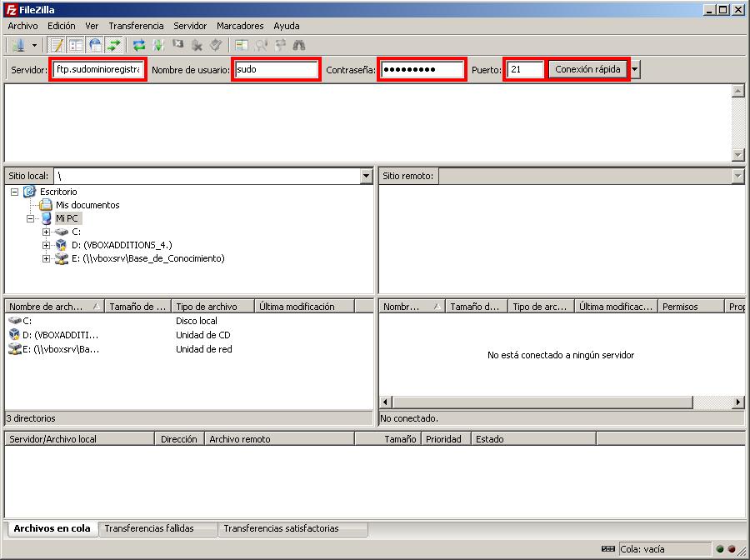
Task: Switch to Transferencias satisfactorias tab
Action: pos(292,528)
